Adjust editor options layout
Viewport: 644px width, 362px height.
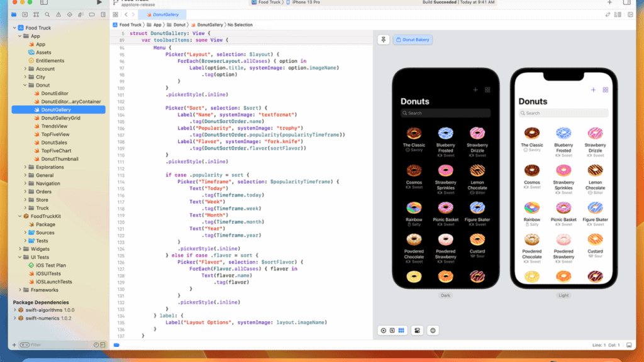click(618, 15)
